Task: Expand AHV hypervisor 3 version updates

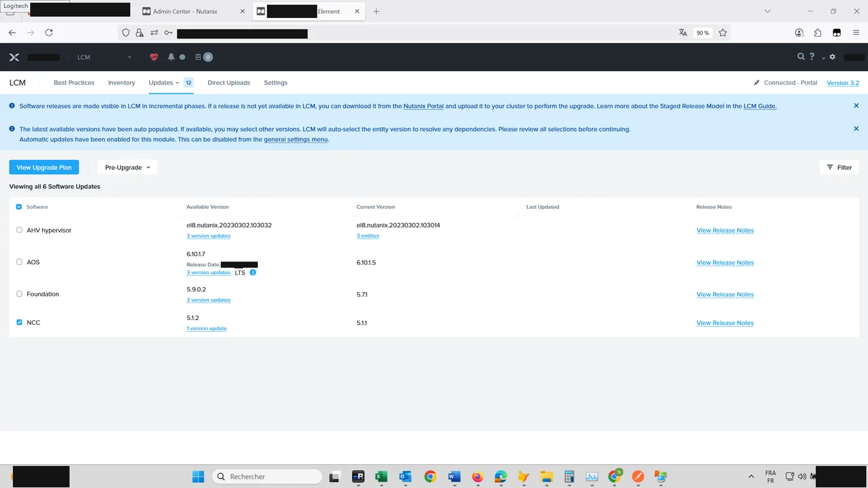Action: (208, 236)
